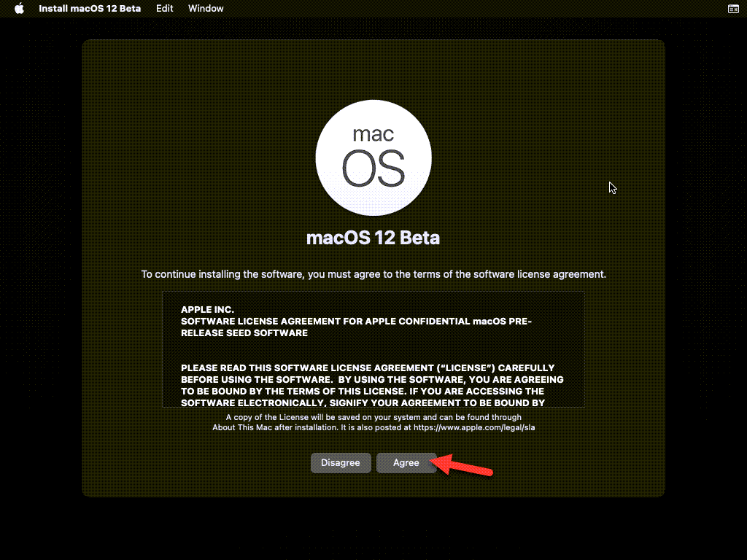Click the TO BE BOUND BY THE TERMS line
This screenshot has width=747, height=560.
pyautogui.click(x=363, y=392)
